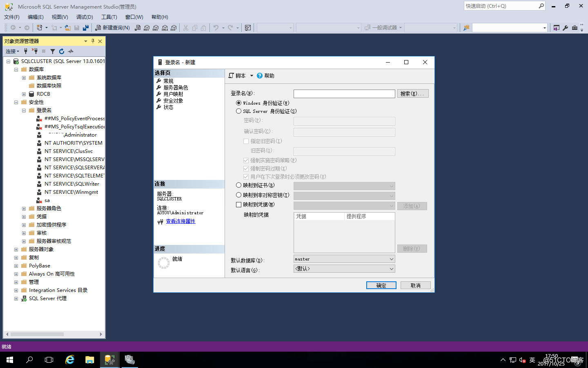The width and height of the screenshot is (588, 368).
Task: Open the 文件(F) menu
Action: click(12, 17)
